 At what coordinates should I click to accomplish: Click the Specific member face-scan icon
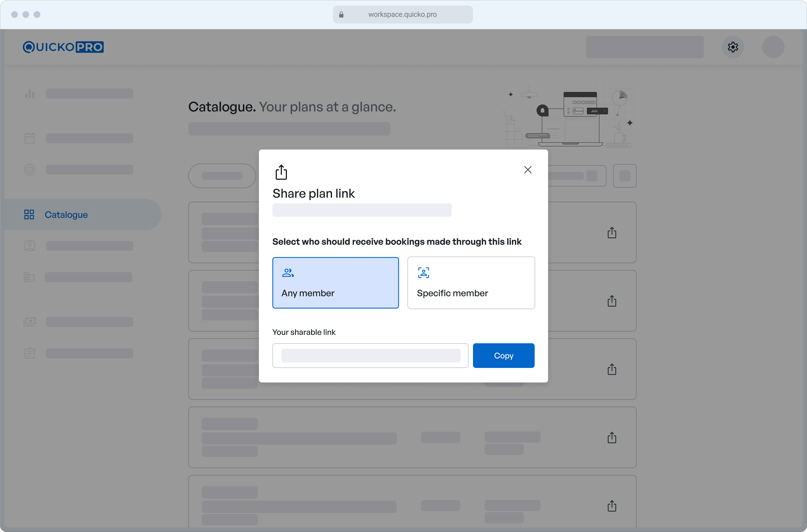tap(423, 272)
